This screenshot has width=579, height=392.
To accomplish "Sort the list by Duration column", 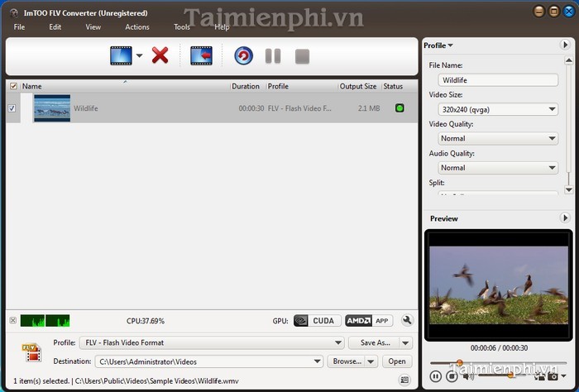I will tap(246, 86).
